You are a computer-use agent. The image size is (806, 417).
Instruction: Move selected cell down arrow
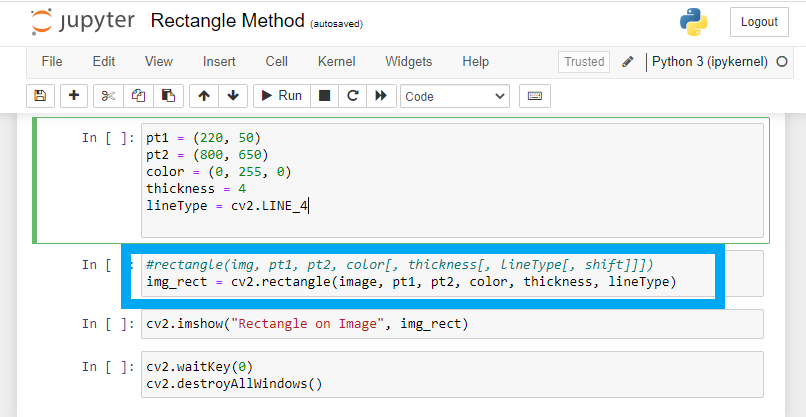pos(233,96)
